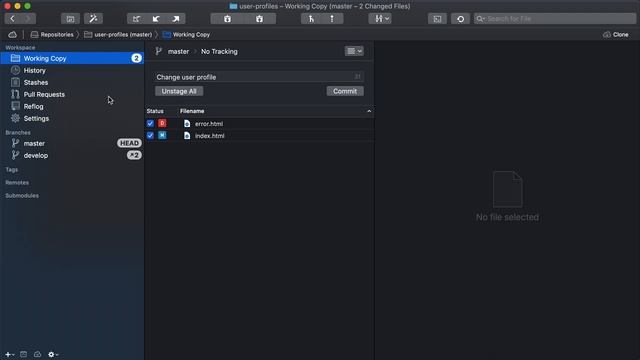Open the view mode dropdown in the file list header

pyautogui.click(x=354, y=51)
